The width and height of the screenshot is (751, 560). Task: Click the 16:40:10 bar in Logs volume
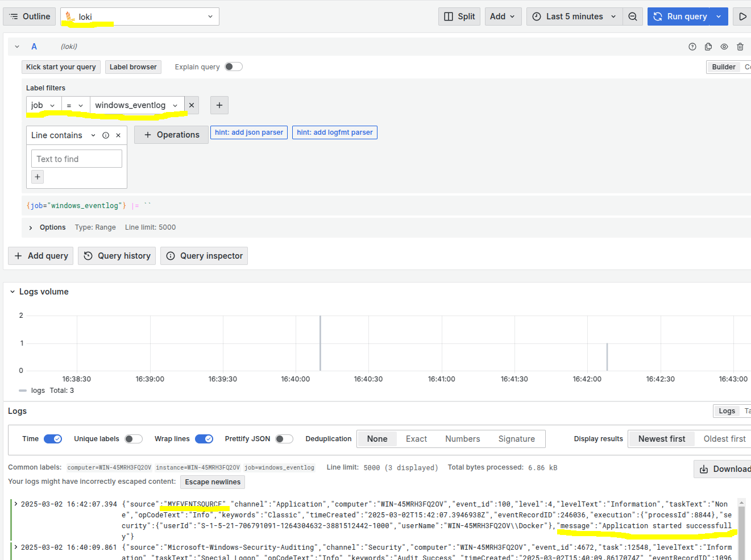coord(320,343)
